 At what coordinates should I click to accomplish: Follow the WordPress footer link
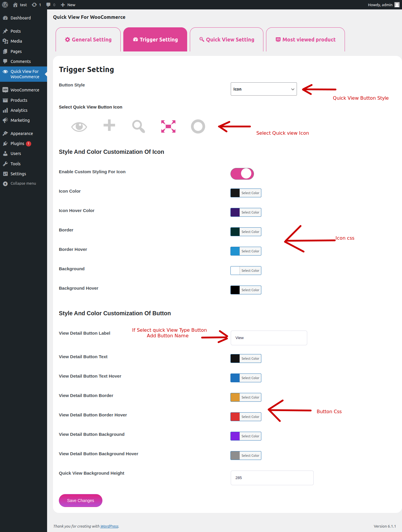[x=109, y=526]
